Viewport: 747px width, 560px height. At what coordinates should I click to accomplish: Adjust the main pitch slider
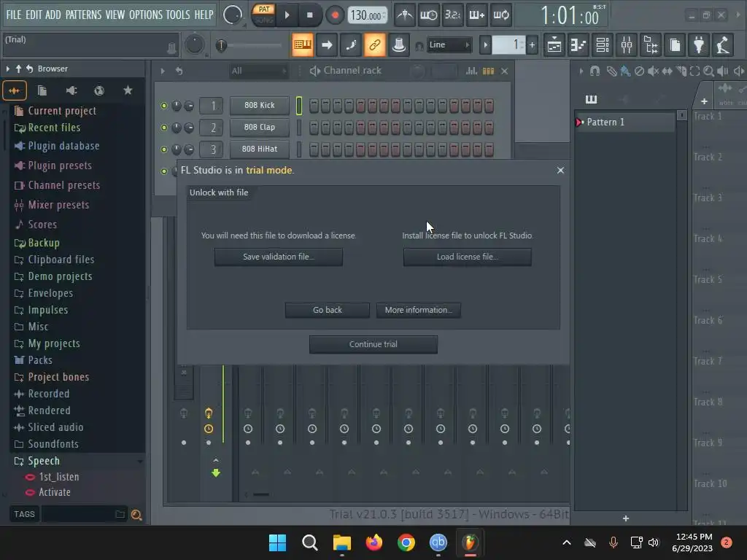click(x=249, y=45)
